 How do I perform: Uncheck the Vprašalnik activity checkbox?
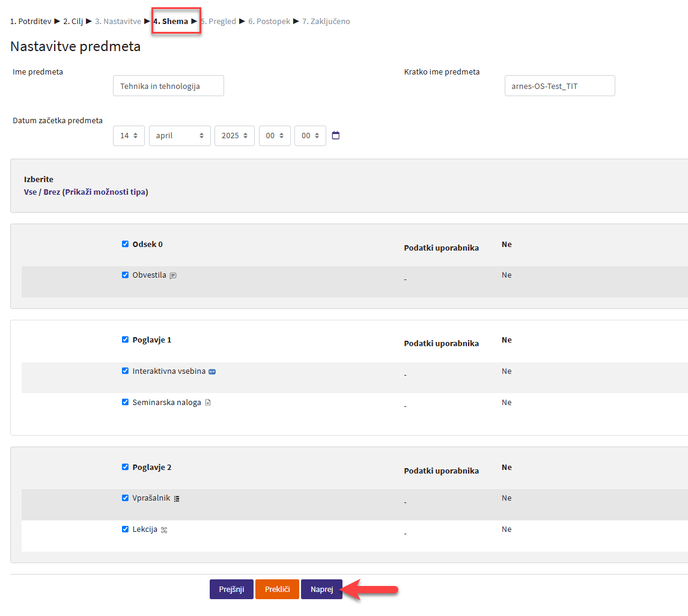click(125, 498)
